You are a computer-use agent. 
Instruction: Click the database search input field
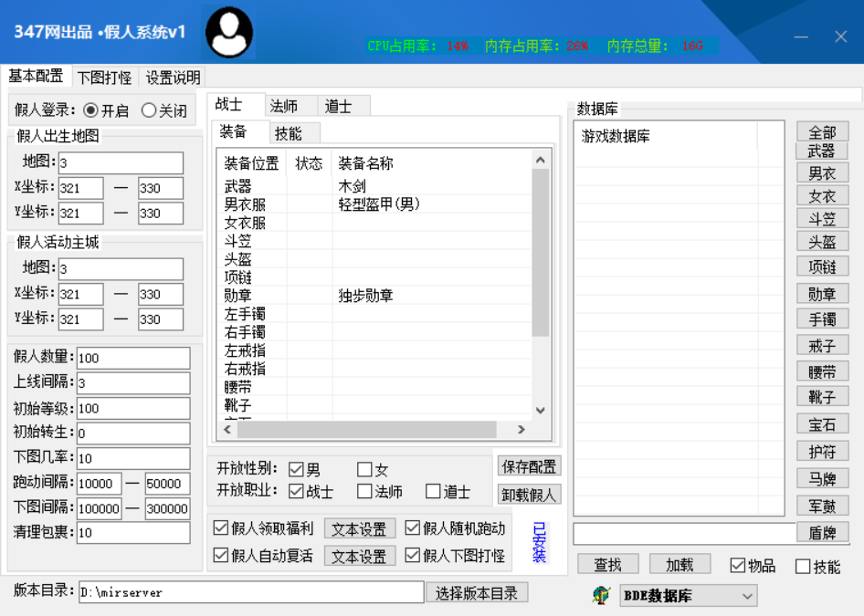coord(684,533)
